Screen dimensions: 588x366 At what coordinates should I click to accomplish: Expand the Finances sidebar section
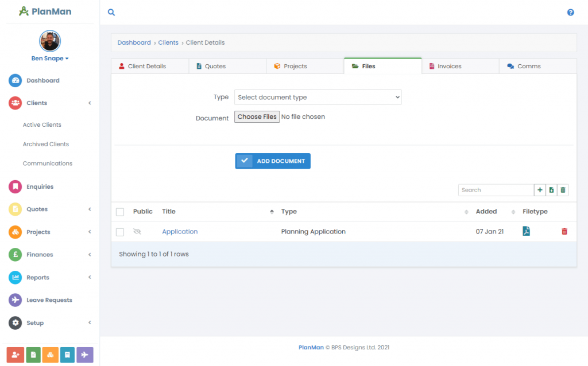[50, 255]
